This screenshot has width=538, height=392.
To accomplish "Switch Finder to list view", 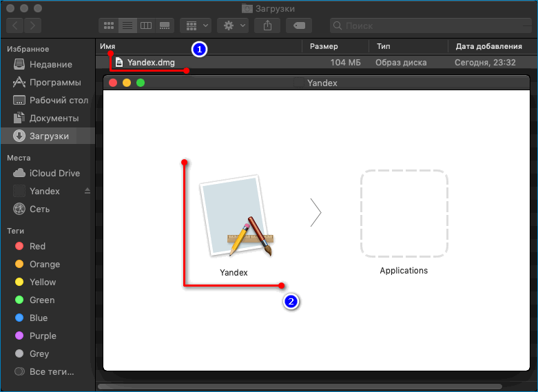I will tap(127, 25).
